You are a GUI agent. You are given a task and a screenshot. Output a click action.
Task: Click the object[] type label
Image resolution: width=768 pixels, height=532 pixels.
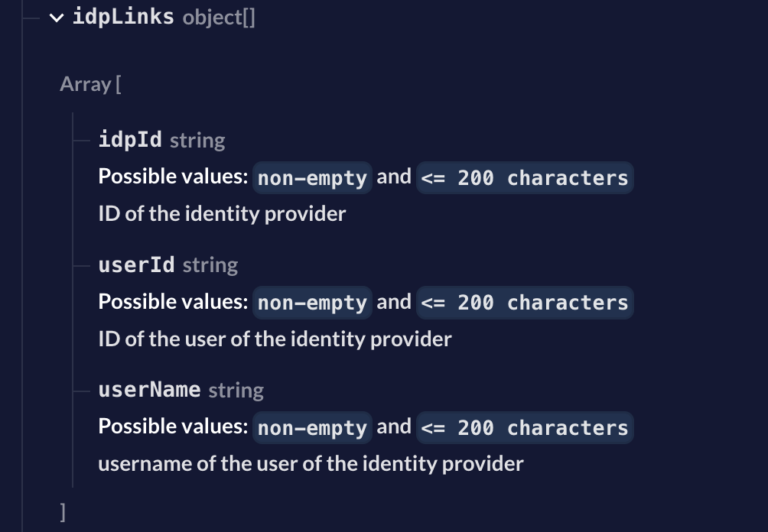(x=219, y=18)
